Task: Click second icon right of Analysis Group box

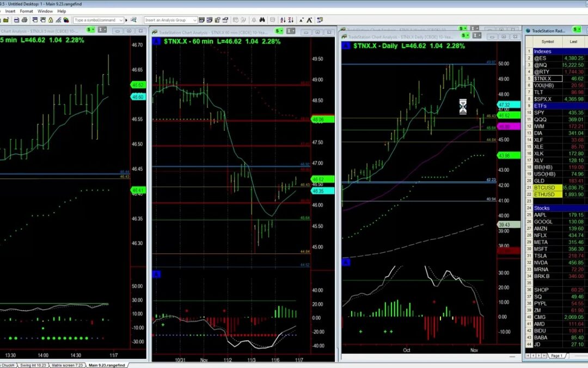Action: pos(210,20)
